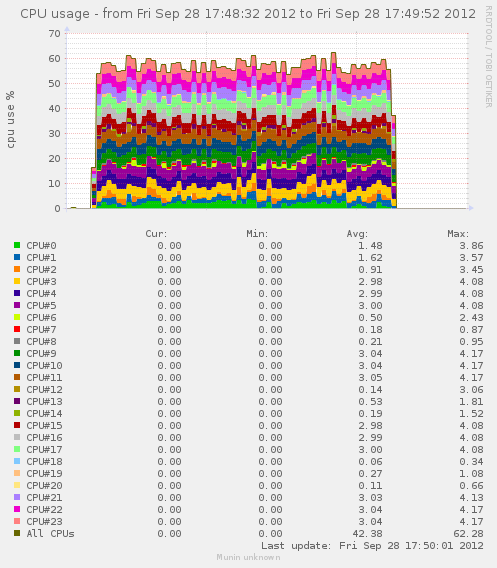This screenshot has height=568, width=497.
Task: Click the CPU#7 red legend swatch
Action: click(x=17, y=329)
